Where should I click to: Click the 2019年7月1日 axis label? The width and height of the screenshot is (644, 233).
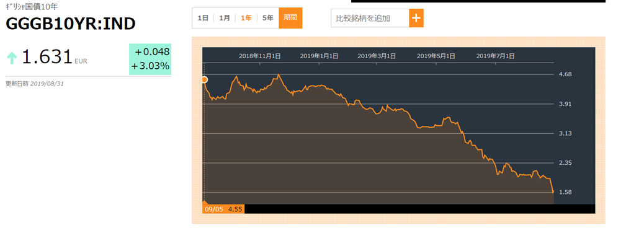(495, 56)
